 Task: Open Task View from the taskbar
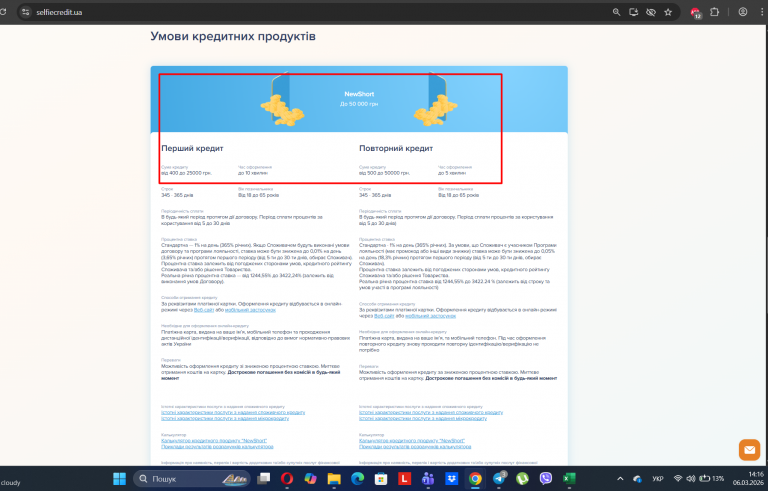pos(264,479)
